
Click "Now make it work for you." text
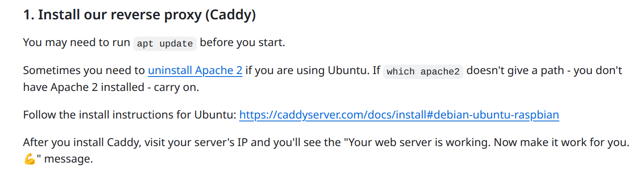(x=562, y=143)
